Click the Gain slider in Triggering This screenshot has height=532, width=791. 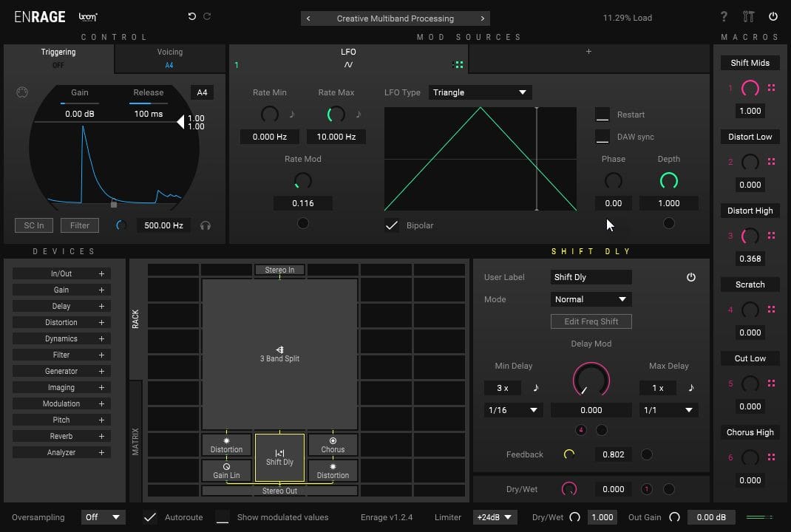80,103
